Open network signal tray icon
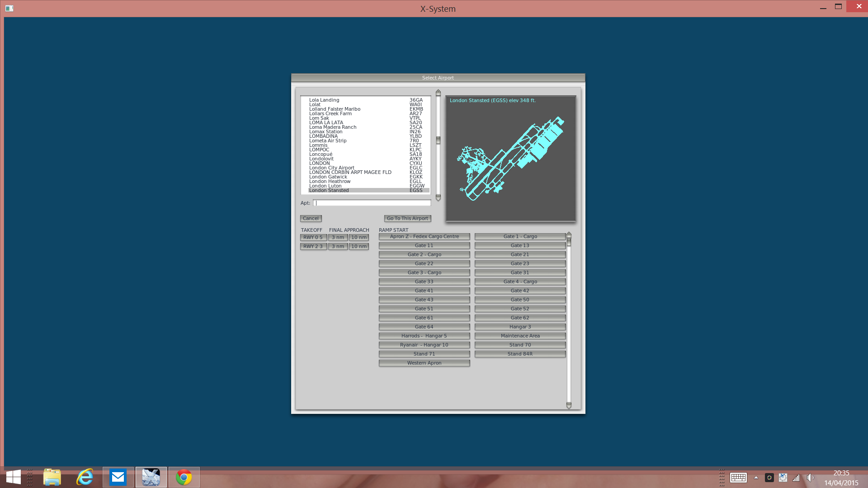Screen dimensions: 868x488 click(x=796, y=478)
